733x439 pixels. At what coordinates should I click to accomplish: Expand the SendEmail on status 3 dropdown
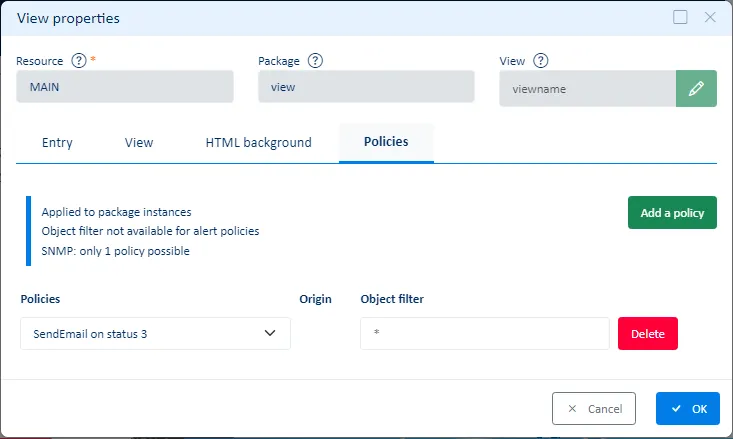click(x=155, y=334)
